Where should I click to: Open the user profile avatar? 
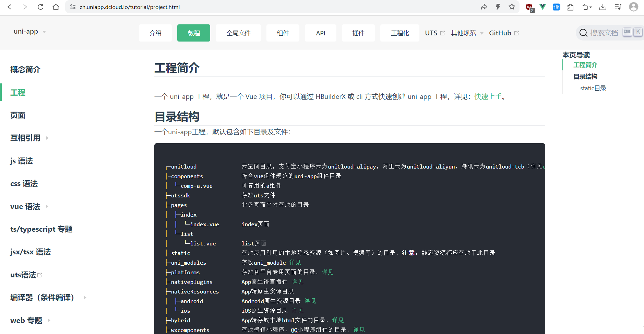tap(633, 7)
